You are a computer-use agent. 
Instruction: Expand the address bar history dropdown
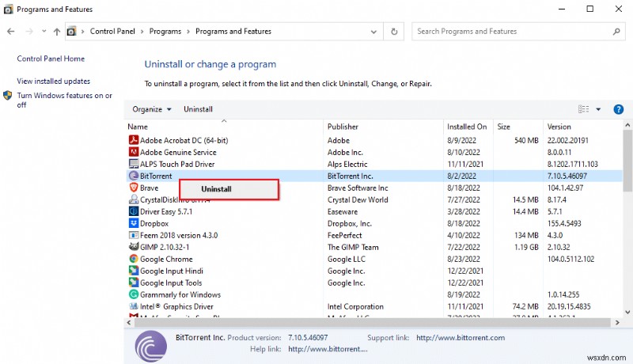pyautogui.click(x=373, y=32)
